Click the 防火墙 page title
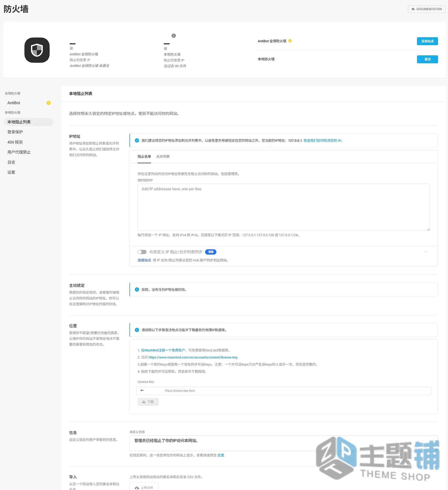 [16, 9]
